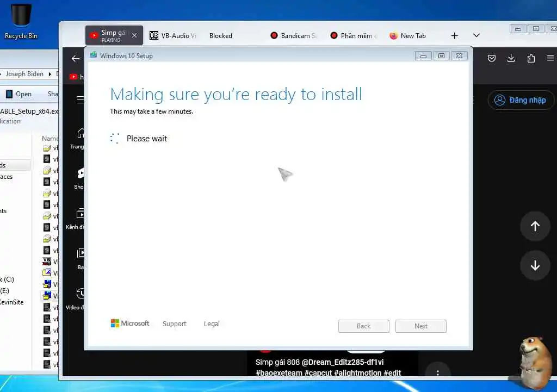The height and width of the screenshot is (392, 557).
Task: Open the Recycle Bin desktop icon
Action: pyautogui.click(x=21, y=20)
